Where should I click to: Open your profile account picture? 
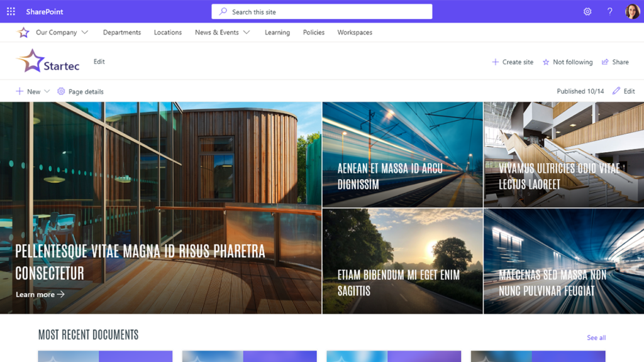pyautogui.click(x=631, y=11)
